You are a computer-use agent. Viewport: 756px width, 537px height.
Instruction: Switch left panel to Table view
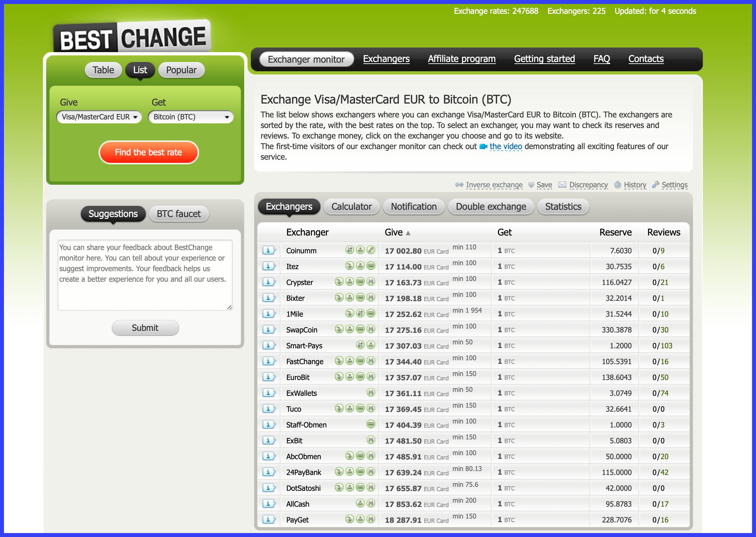tap(103, 70)
